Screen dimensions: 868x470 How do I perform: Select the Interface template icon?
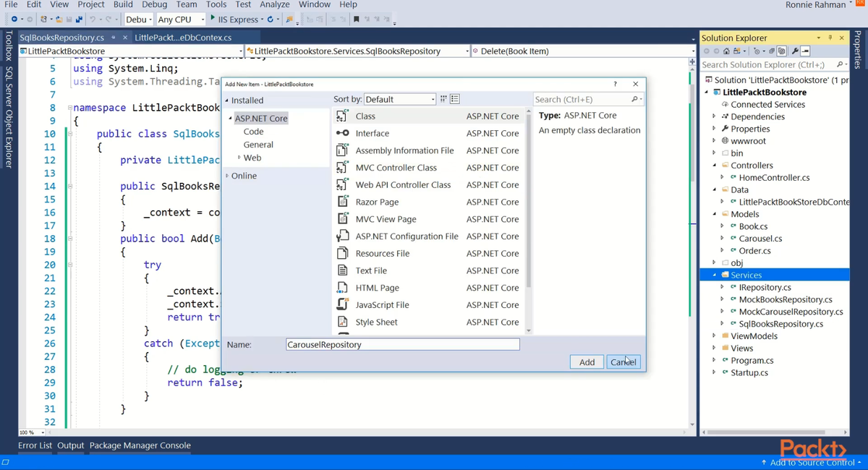[343, 133]
